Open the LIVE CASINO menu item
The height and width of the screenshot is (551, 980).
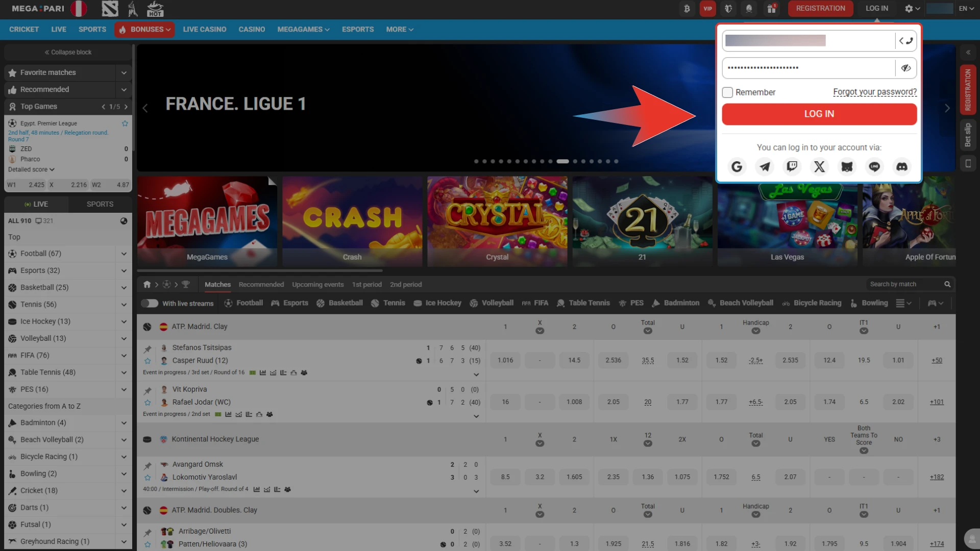[x=205, y=30]
